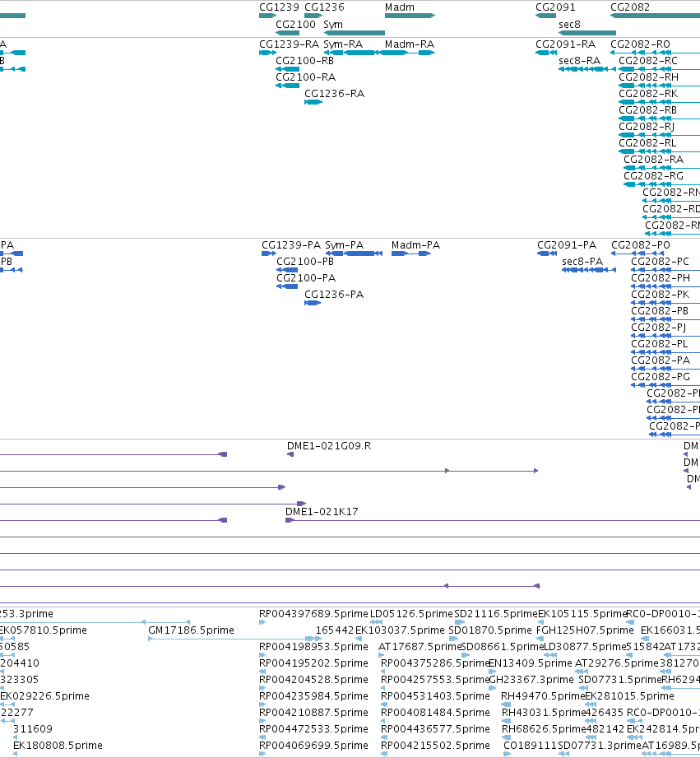Select EST RP004204528.5prime
This screenshot has height=758, width=700.
tap(262, 688)
